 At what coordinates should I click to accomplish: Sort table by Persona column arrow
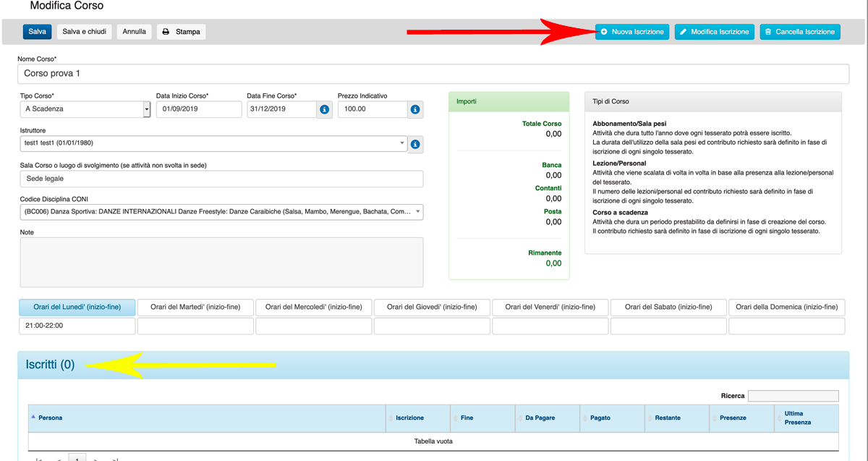pos(33,418)
